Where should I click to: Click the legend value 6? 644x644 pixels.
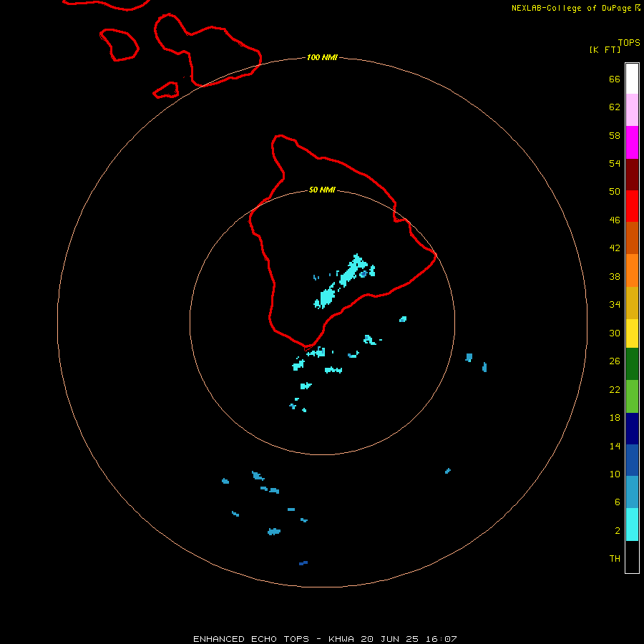pyautogui.click(x=617, y=502)
